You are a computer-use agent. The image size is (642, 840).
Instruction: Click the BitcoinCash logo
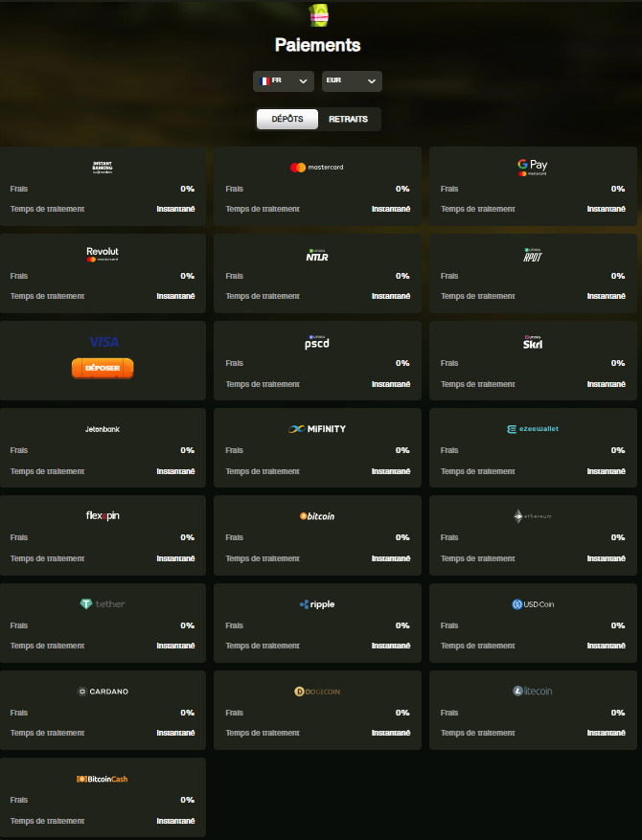pyautogui.click(x=103, y=779)
